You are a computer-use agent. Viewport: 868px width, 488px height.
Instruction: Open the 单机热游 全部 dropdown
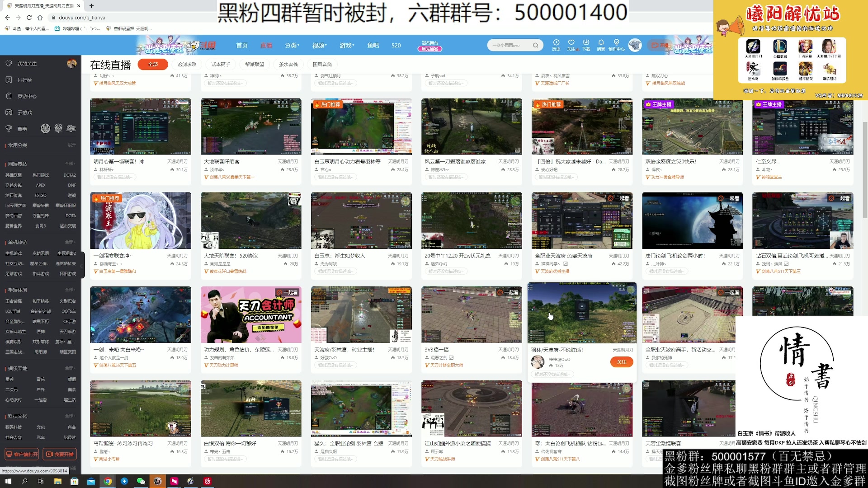(70, 242)
